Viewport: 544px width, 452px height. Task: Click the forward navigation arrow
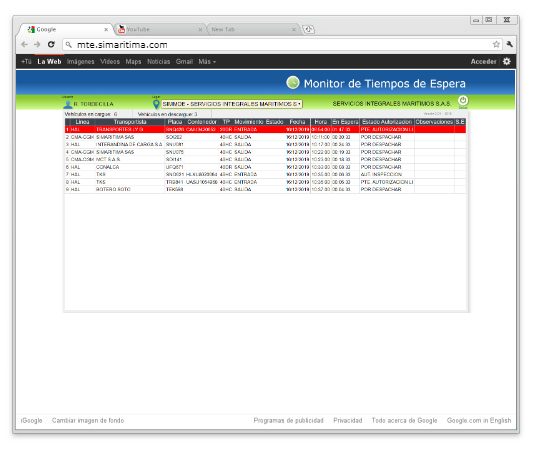pos(37,44)
